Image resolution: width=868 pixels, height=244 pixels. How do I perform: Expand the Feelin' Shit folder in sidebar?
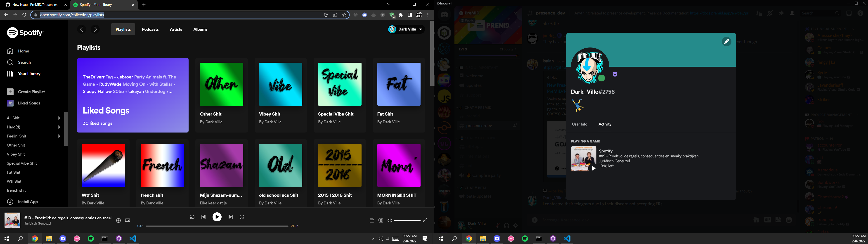point(59,136)
